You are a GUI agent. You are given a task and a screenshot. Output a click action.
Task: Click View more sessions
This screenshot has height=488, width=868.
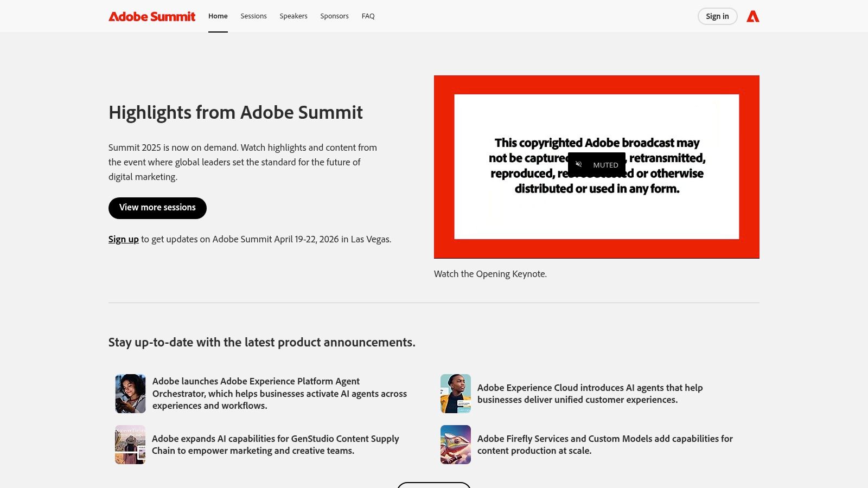[157, 208]
